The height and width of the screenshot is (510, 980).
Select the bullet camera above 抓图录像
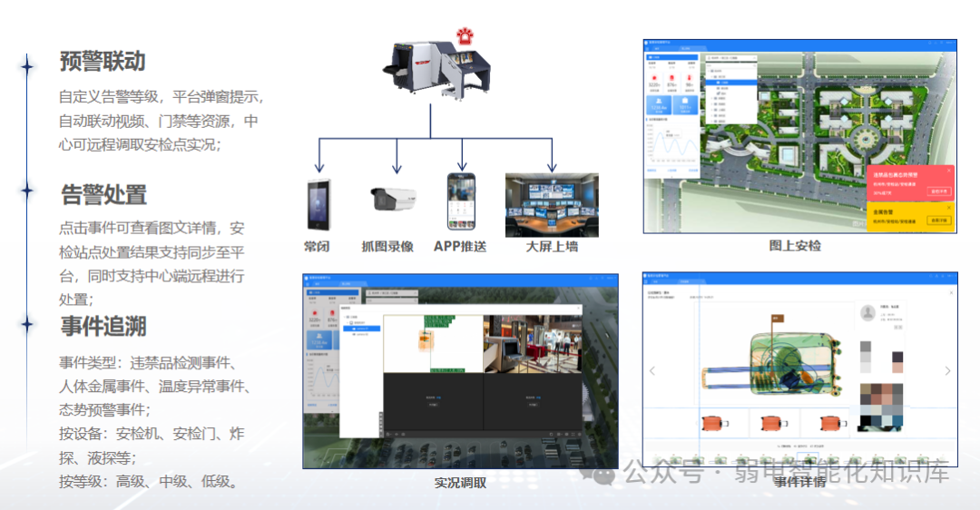click(x=393, y=199)
